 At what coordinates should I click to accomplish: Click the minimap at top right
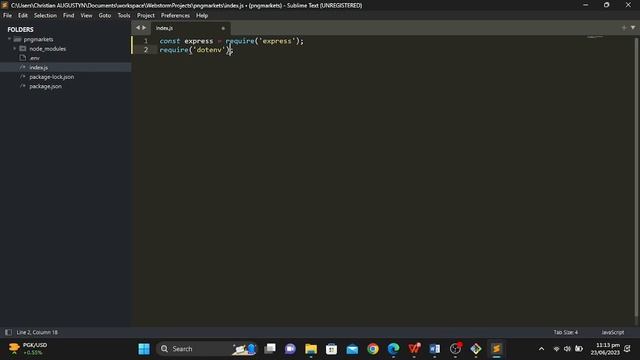(595, 38)
